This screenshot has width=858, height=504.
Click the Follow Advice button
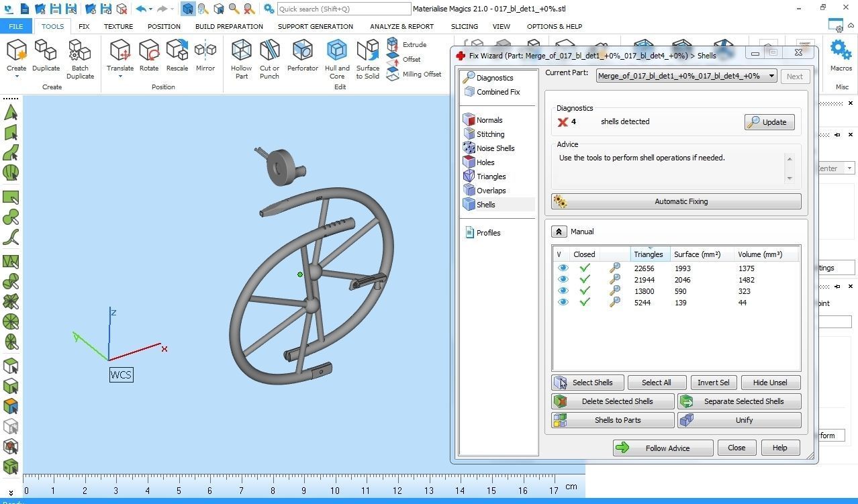pyautogui.click(x=663, y=448)
